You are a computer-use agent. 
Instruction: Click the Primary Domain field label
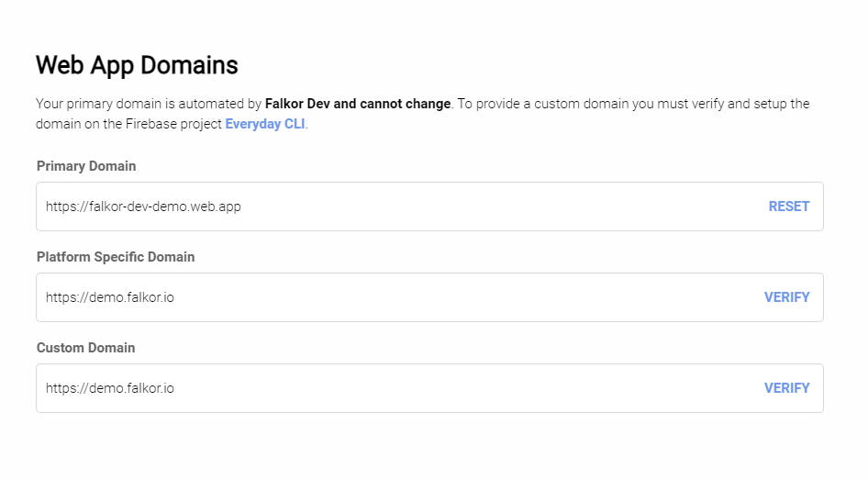click(86, 166)
